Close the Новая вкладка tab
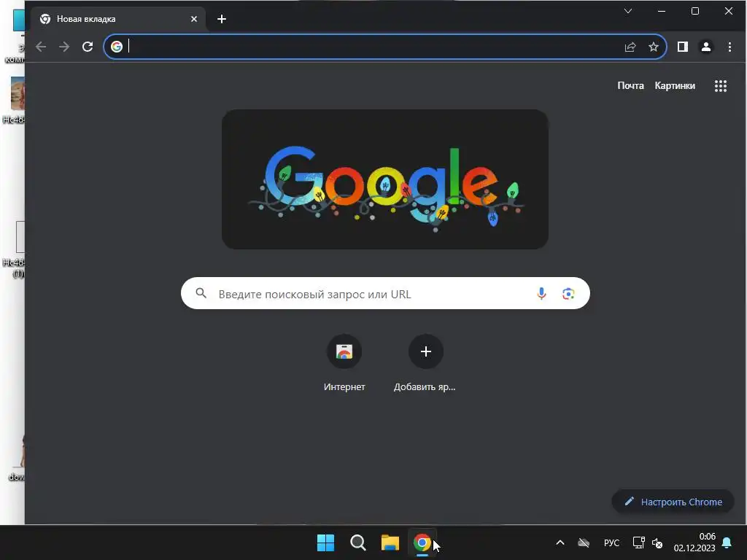The width and height of the screenshot is (747, 560). [x=194, y=19]
